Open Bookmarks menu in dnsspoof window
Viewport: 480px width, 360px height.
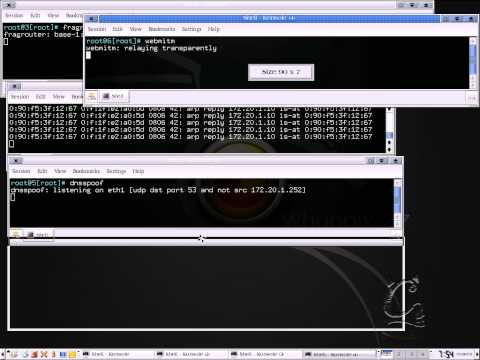[86, 171]
